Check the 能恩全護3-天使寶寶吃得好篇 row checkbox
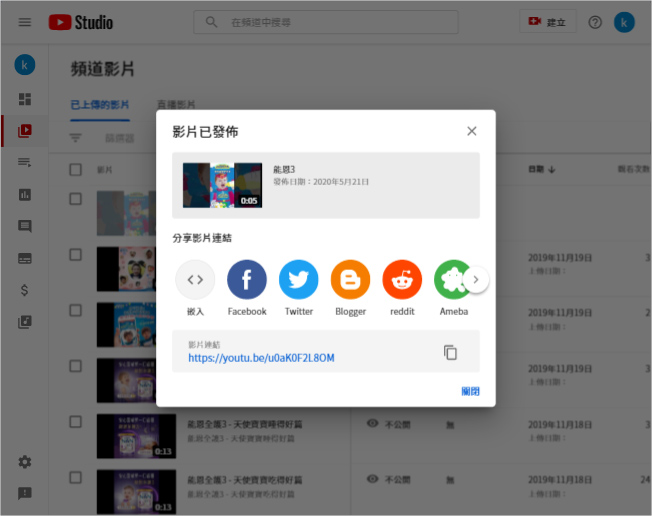 pyautogui.click(x=75, y=477)
